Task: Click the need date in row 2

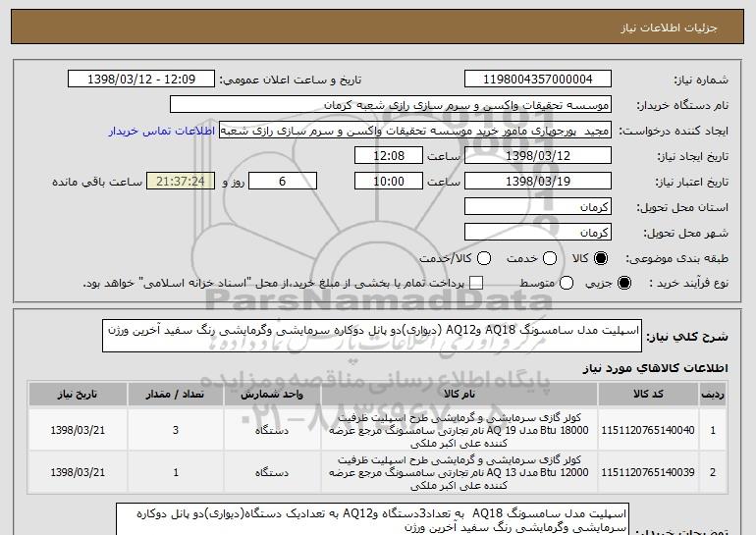Action: [x=78, y=472]
